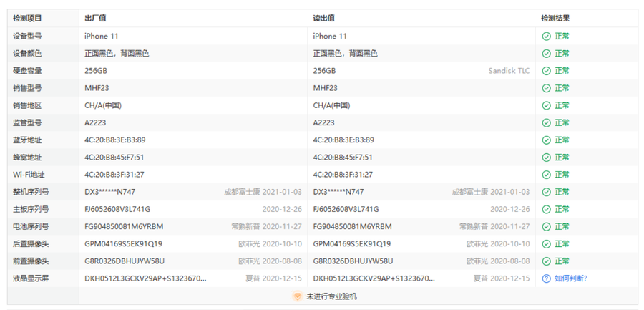Click the green check icon in 监管型号 row

point(546,122)
